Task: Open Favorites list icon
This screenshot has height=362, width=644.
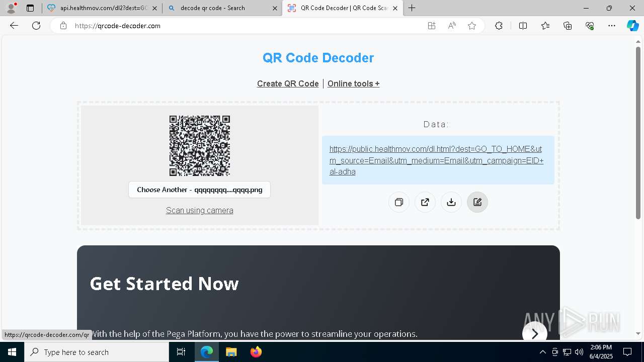Action: [545, 26]
